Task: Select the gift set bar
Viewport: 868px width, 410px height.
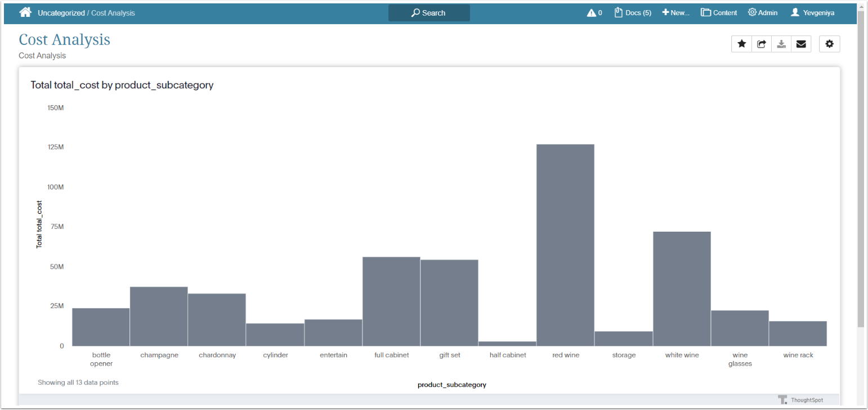Action: [x=449, y=303]
